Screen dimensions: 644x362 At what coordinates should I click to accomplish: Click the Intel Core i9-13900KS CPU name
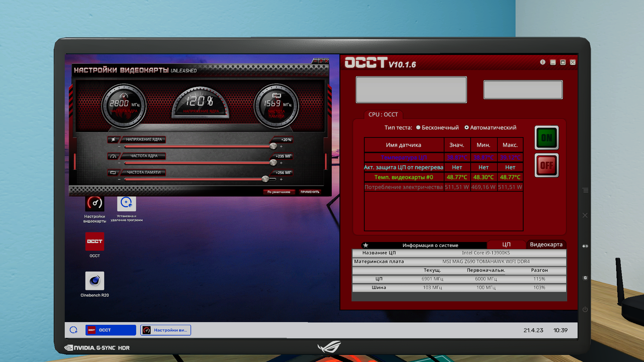click(x=486, y=253)
